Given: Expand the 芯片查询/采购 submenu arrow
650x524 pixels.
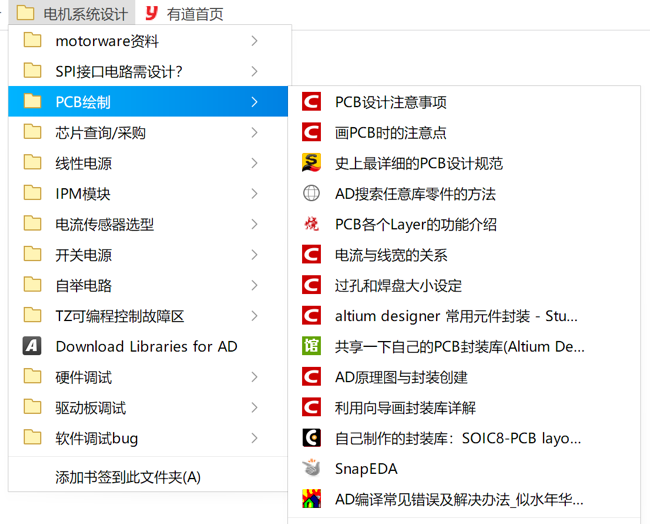Looking at the screenshot, I should pyautogui.click(x=255, y=133).
